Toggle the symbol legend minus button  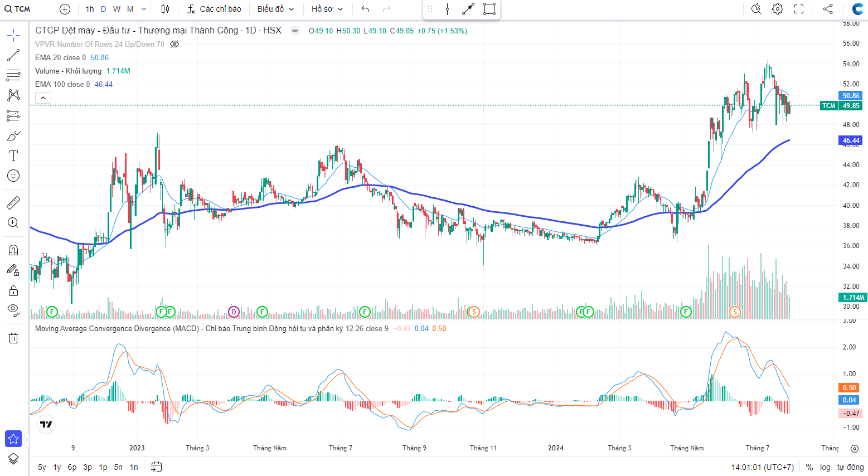295,31
